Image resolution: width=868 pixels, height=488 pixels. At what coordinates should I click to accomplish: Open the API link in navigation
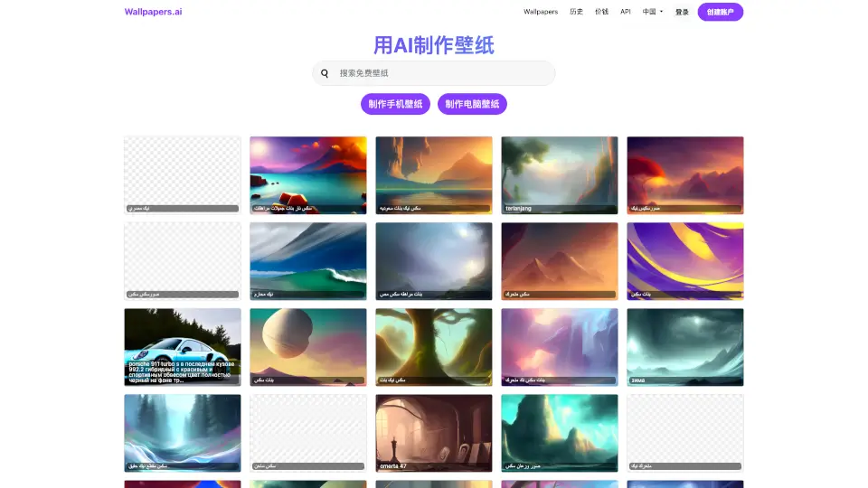point(626,12)
